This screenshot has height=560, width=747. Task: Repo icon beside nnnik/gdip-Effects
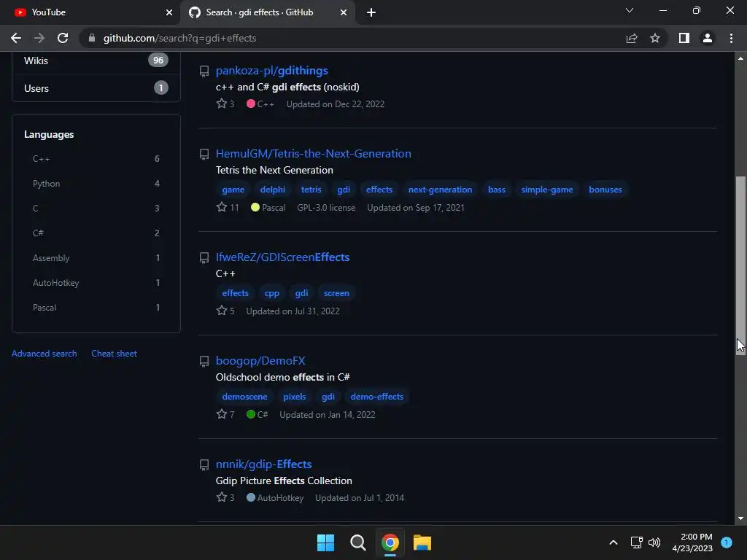204,464
